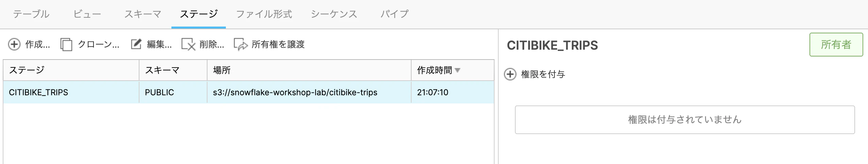This screenshot has height=164, width=868.
Task: Click the 権限を付与 link text
Action: pyautogui.click(x=543, y=74)
